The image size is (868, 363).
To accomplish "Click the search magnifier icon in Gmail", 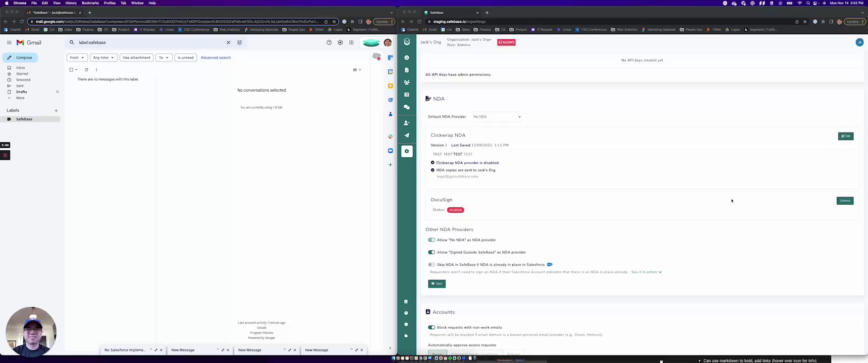I will [x=72, y=42].
